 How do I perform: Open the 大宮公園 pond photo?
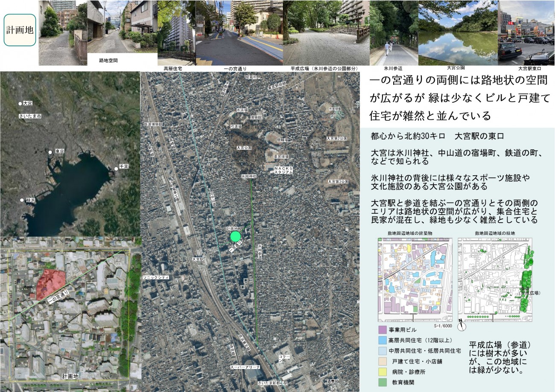458,33
